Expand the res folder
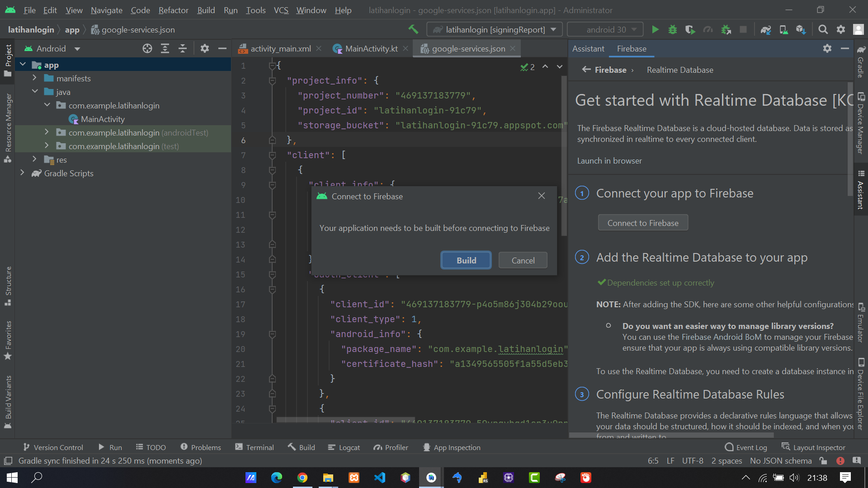 (34, 160)
